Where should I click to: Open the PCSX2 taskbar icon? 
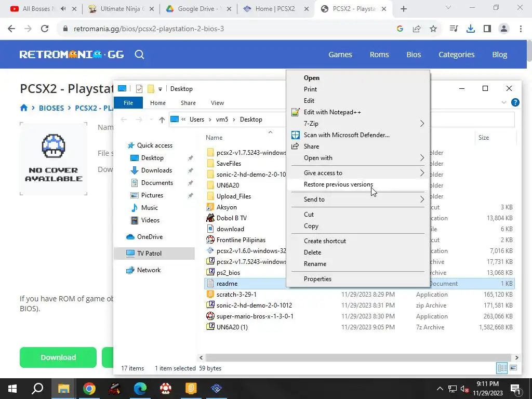(x=216, y=389)
